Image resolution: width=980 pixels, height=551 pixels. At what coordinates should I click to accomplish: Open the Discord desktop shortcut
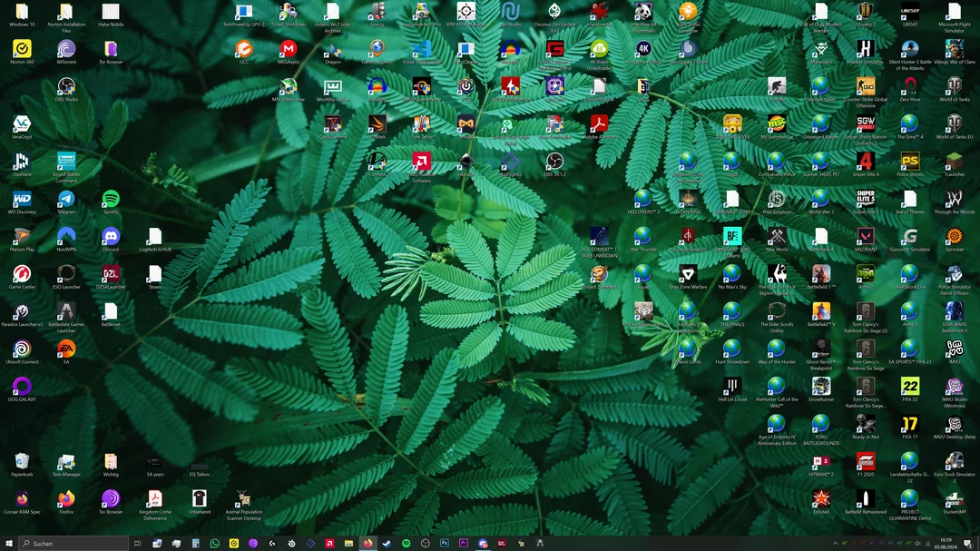111,237
